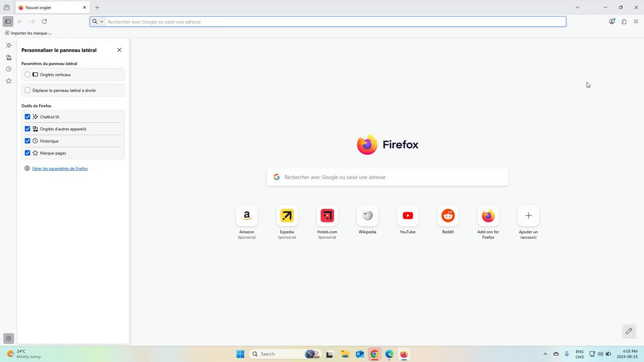The width and height of the screenshot is (644, 362).
Task: Open History sidebar clock icon
Action: click(x=9, y=69)
